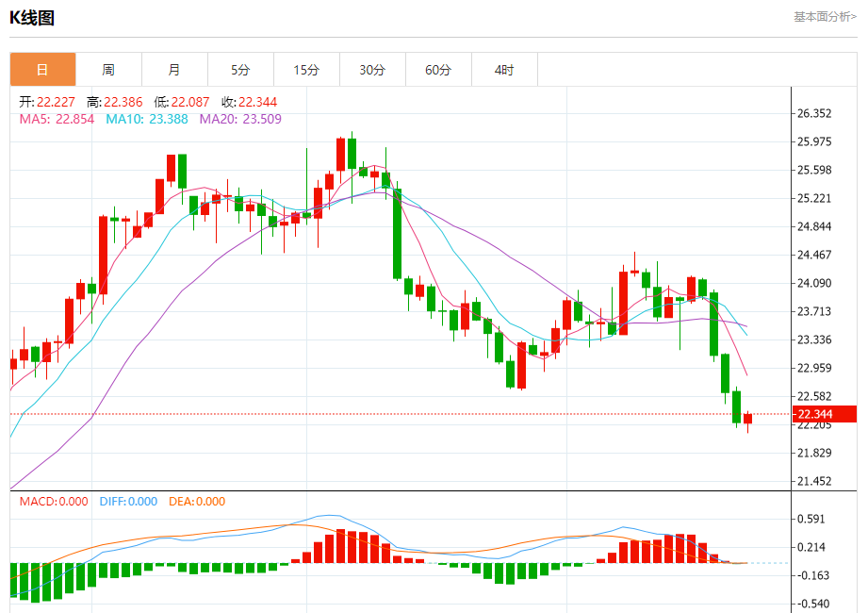Click the 0.591 MACD axis label
Screen dimensions: 868x613
[x=811, y=519]
